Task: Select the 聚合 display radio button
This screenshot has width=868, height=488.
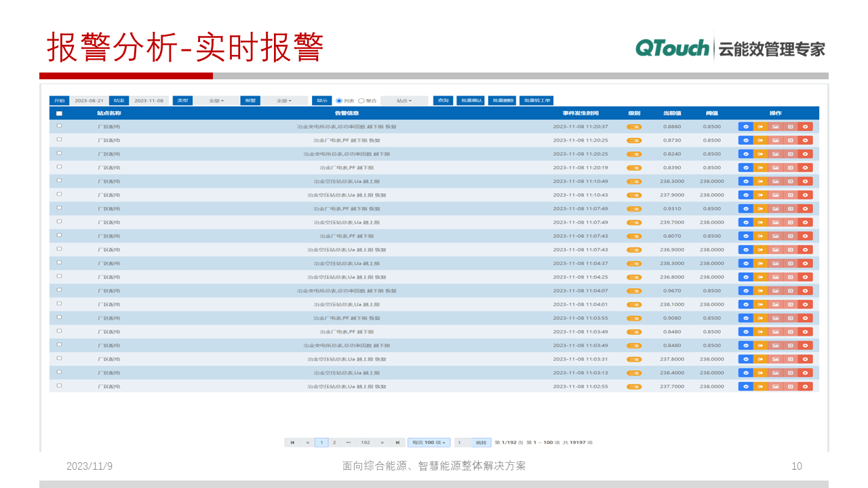Action: 362,100
